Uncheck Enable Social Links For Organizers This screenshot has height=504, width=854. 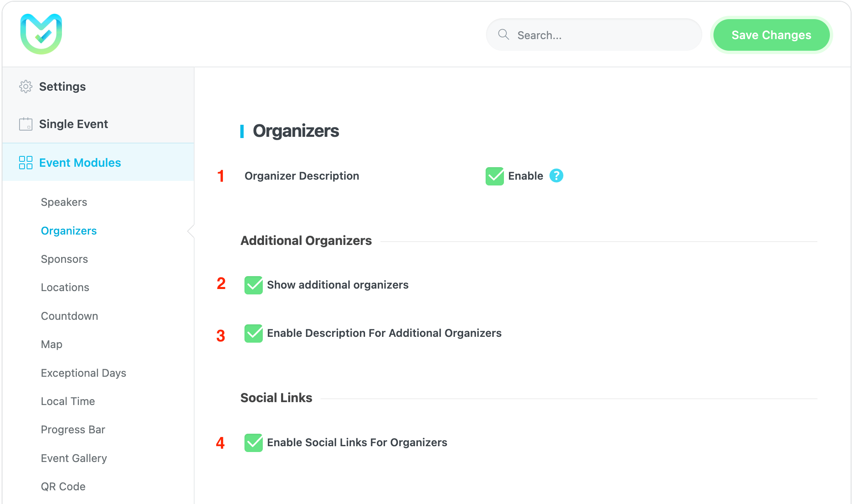[254, 443]
